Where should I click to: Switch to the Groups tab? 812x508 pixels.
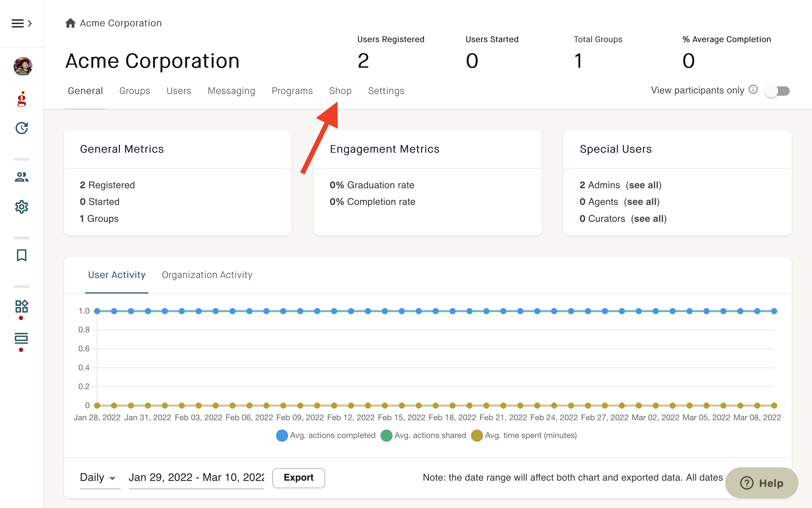tap(134, 91)
